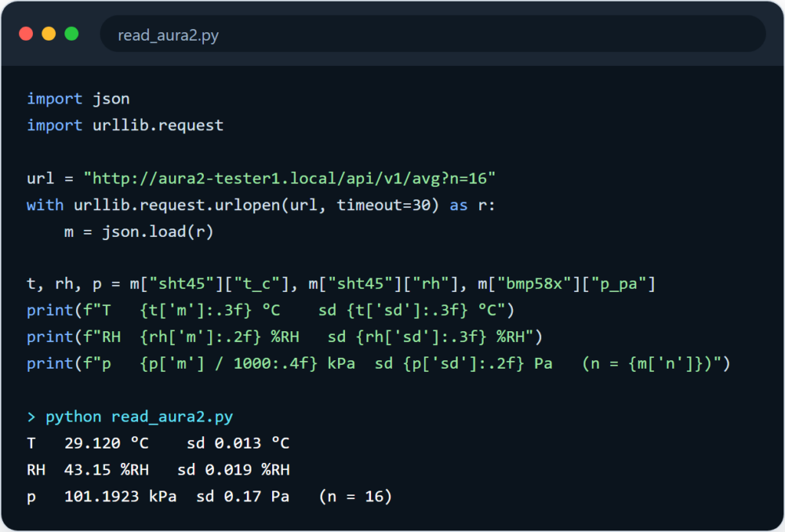Screen dimensions: 785x532
Task: Click the '(n = 16)' output text
Action: pos(356,496)
